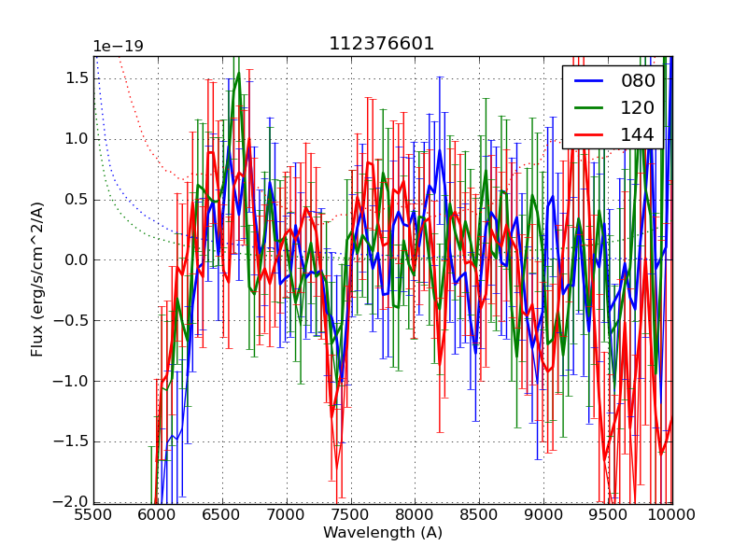Click the 144 legend label
Image resolution: width=747 pixels, height=560 pixels.
click(x=638, y=135)
